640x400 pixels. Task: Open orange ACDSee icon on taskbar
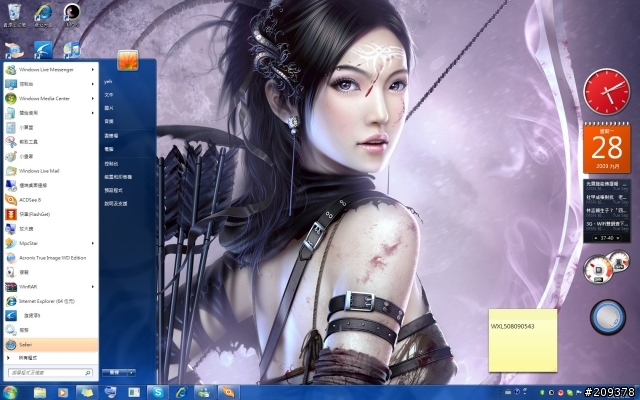point(228,392)
